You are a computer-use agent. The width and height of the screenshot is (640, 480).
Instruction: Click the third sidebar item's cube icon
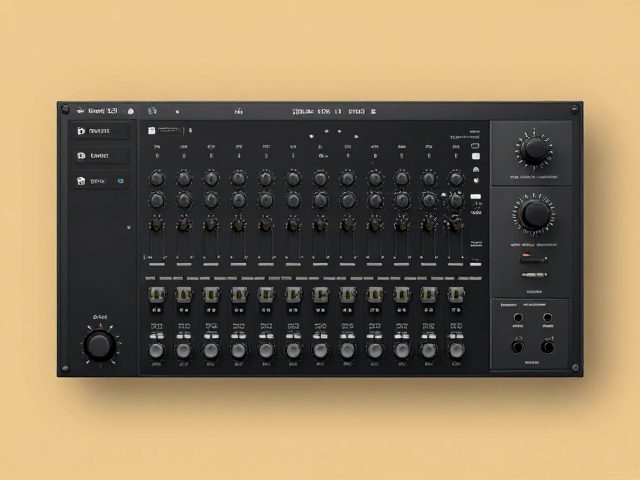click(81, 181)
